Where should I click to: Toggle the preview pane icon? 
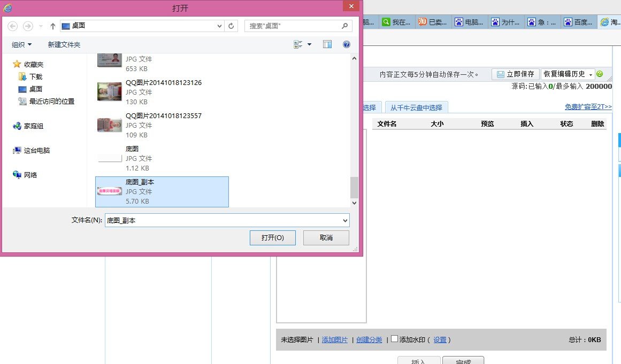coord(327,44)
